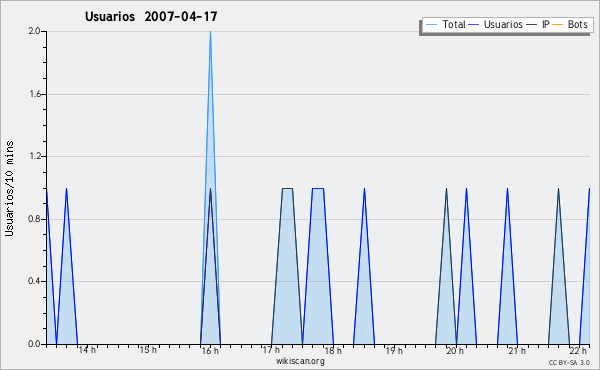Click the x-axis label '18 h'

click(x=333, y=351)
